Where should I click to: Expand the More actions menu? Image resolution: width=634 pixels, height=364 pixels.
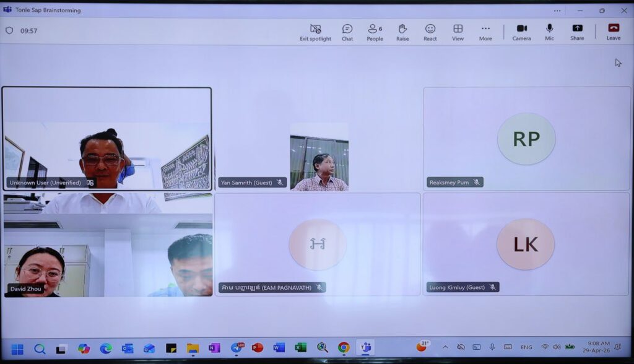485,32
